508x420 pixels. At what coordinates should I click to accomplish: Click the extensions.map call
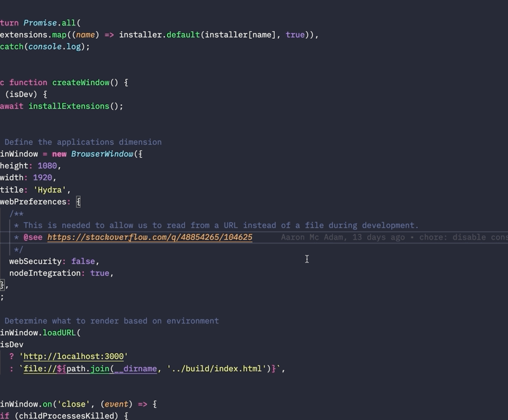pos(33,35)
